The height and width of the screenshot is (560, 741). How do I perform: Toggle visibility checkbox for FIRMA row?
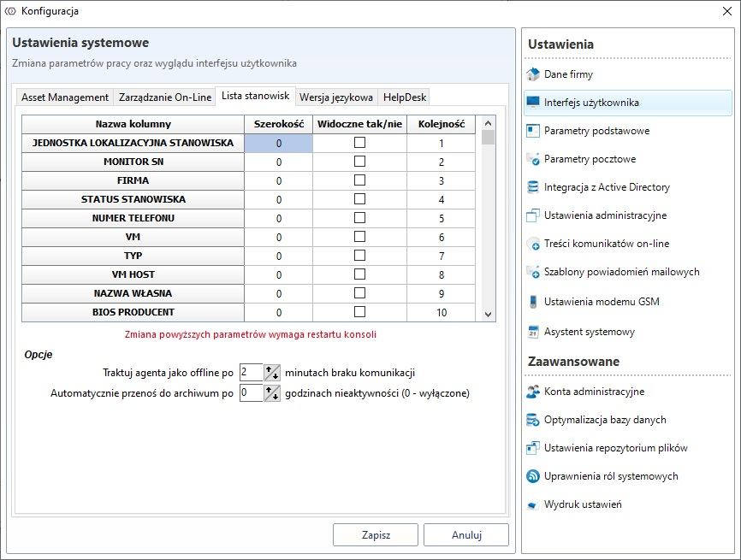pos(359,180)
